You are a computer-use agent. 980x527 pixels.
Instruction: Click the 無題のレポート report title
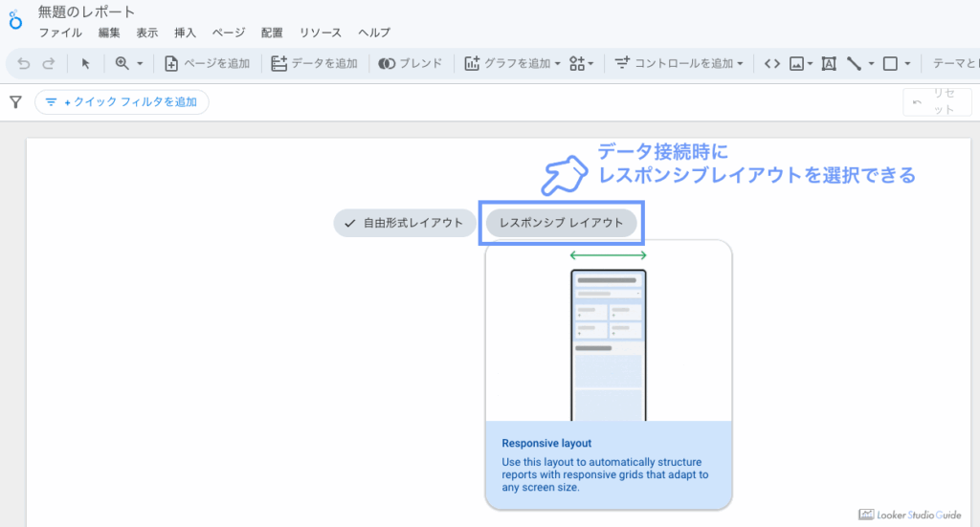click(86, 11)
